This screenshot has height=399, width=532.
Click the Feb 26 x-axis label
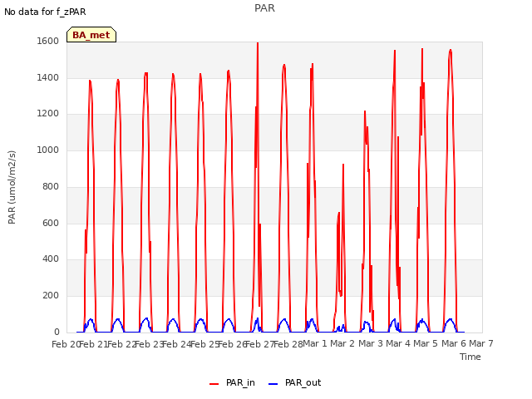point(232,344)
